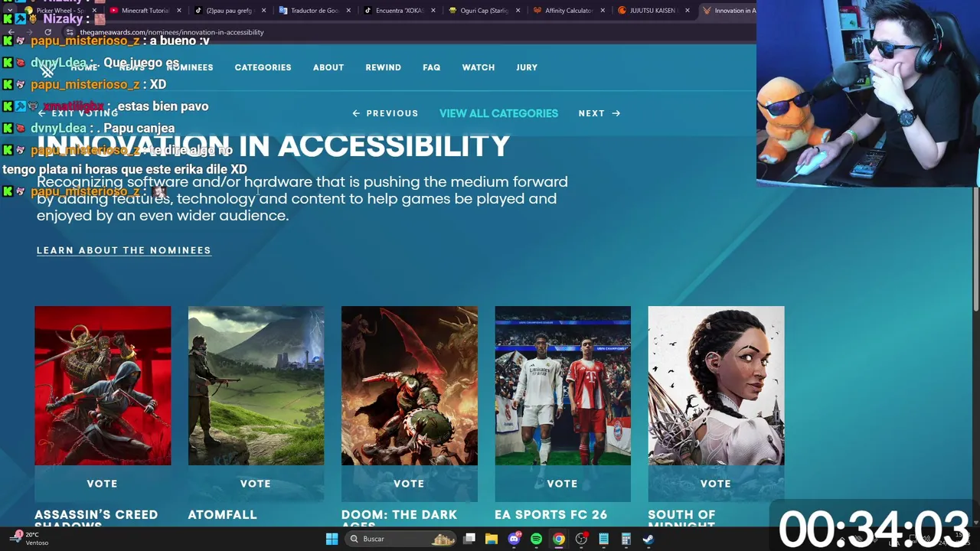Open Task View in the taskbar

[x=469, y=539]
